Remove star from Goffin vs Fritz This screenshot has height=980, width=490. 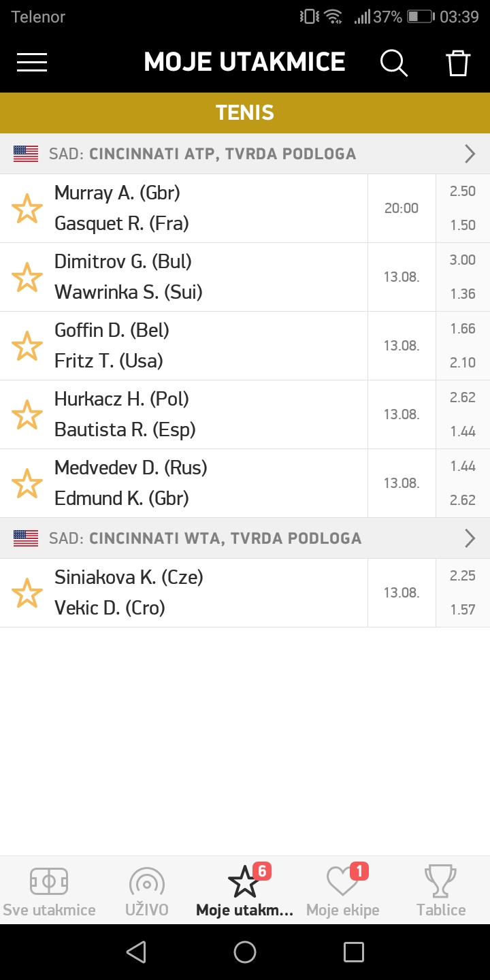tap(27, 346)
